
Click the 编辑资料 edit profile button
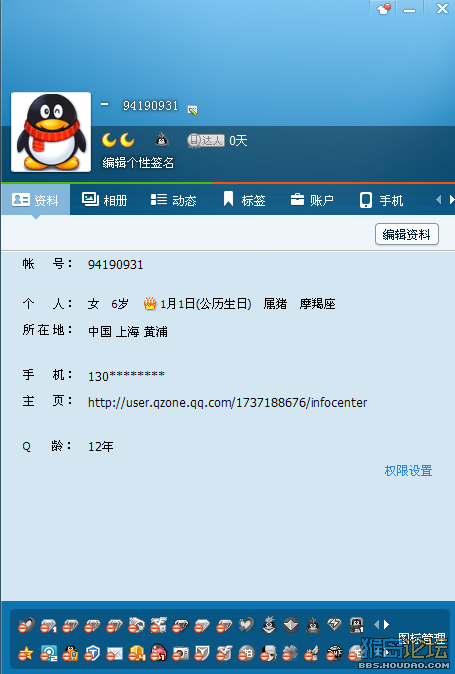coord(406,234)
